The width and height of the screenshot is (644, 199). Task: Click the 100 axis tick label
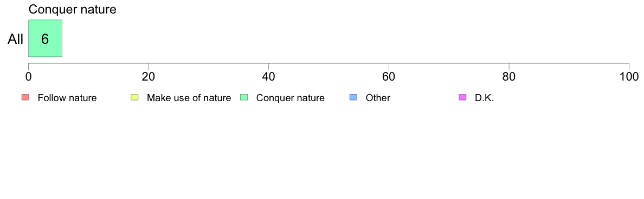[628, 76]
